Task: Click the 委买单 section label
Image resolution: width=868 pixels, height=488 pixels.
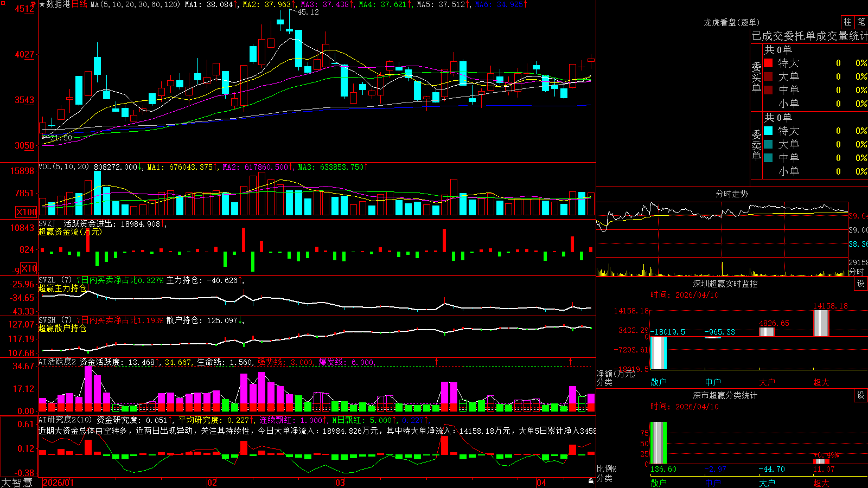Action: coord(756,77)
